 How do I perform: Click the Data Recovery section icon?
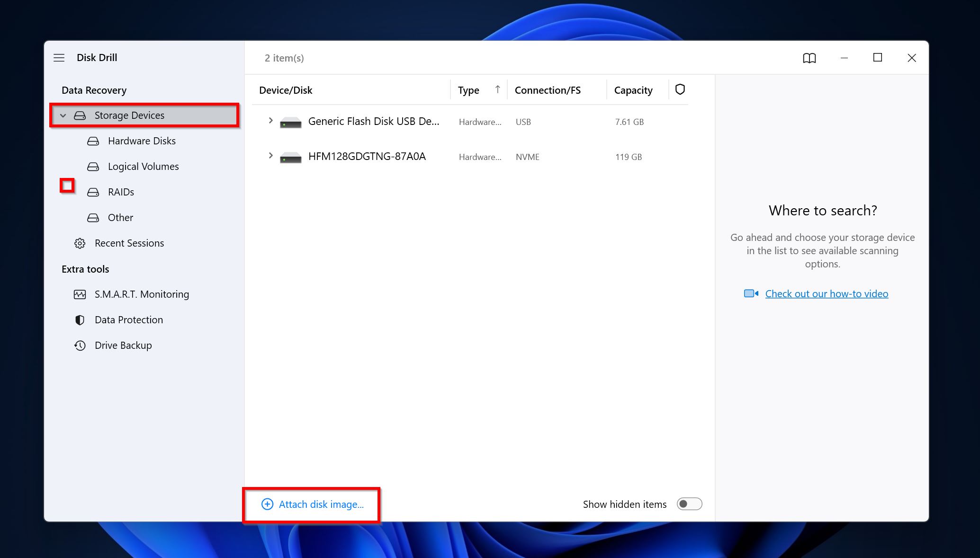81,115
